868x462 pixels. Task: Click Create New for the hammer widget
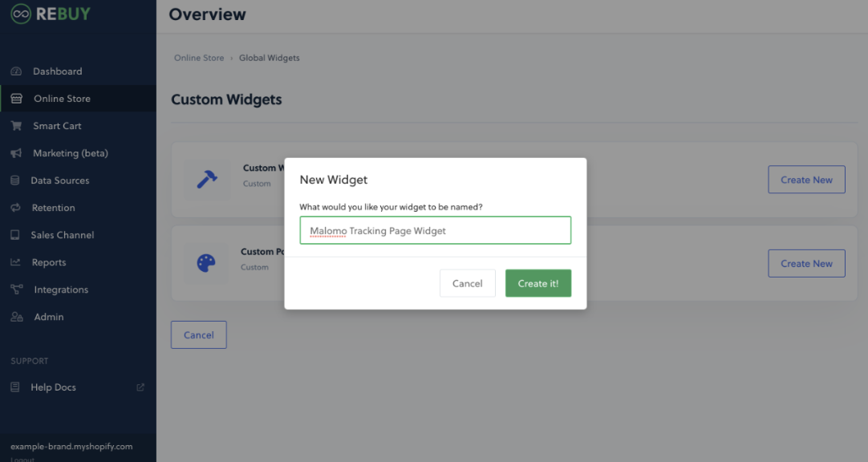[806, 180]
